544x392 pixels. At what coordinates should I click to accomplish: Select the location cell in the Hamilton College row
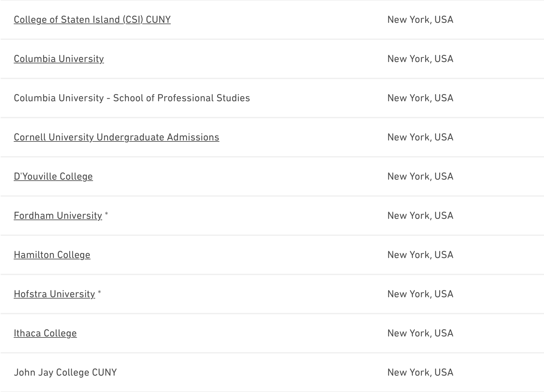[x=420, y=255]
